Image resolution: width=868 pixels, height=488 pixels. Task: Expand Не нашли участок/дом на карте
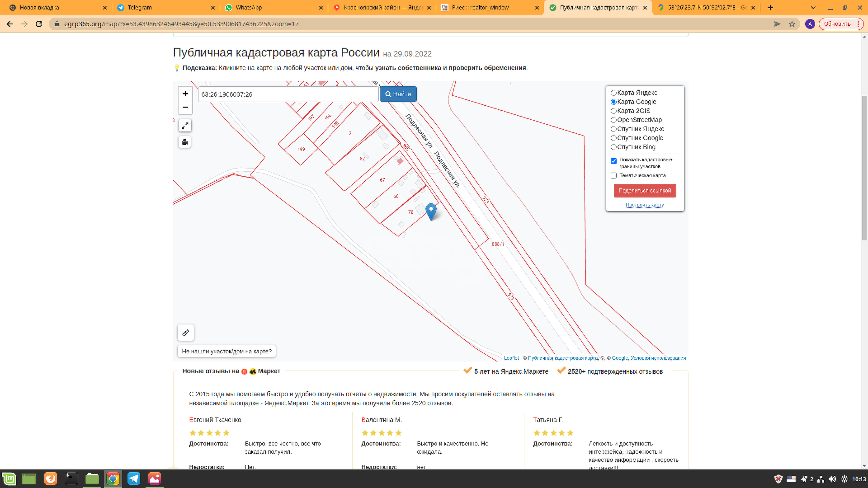[226, 351]
